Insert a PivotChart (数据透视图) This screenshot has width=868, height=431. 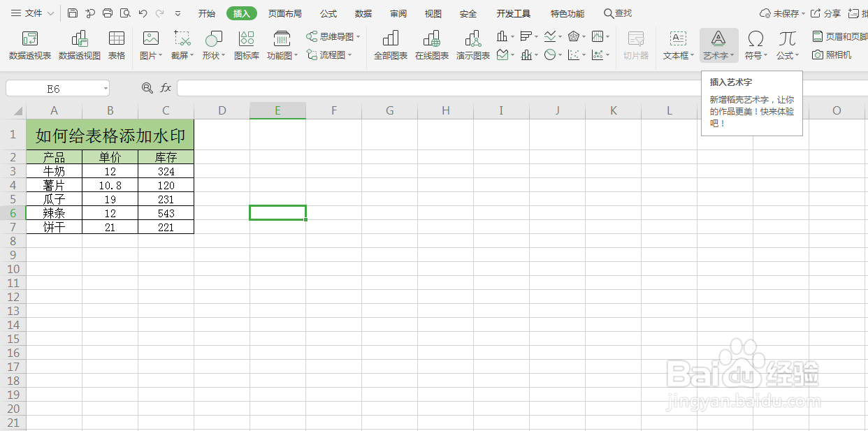[x=80, y=45]
